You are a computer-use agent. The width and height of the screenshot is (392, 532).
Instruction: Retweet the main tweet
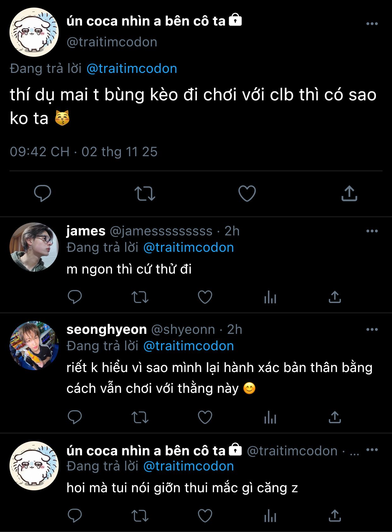click(145, 193)
